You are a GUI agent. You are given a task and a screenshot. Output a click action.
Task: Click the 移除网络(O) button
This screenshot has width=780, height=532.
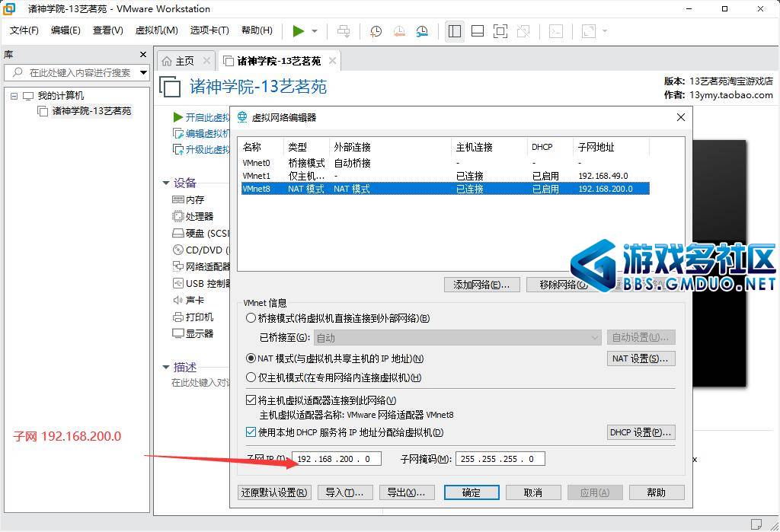(x=564, y=285)
